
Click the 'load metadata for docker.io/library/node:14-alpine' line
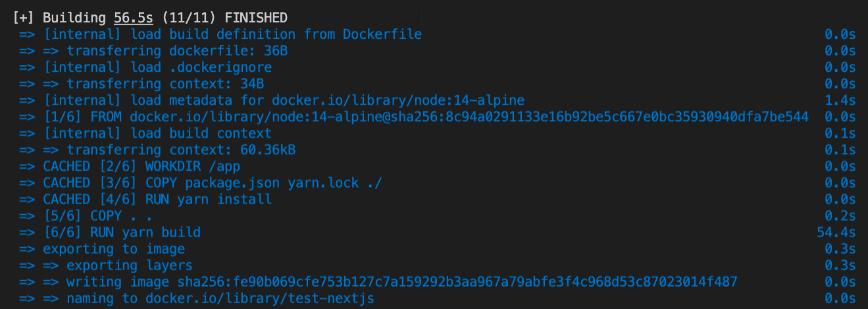pos(284,100)
